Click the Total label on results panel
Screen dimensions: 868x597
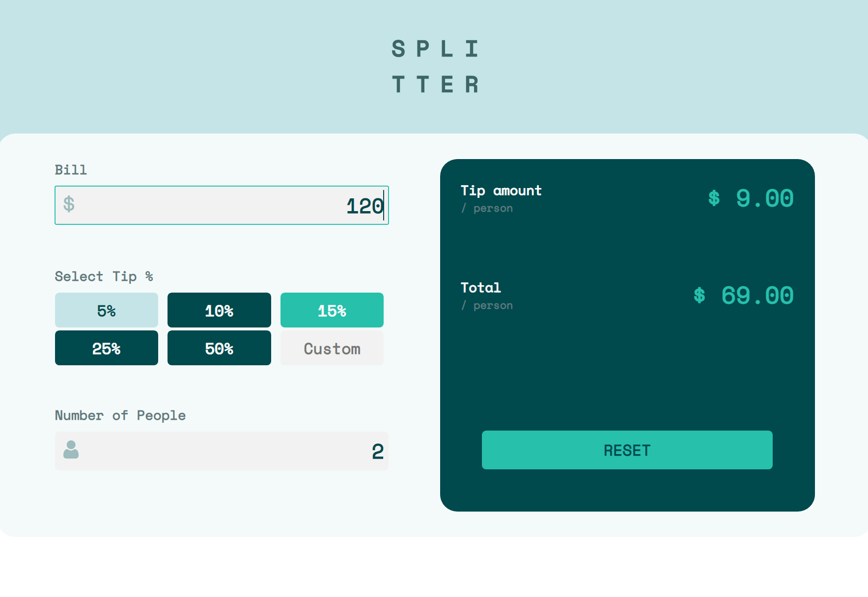(x=480, y=288)
